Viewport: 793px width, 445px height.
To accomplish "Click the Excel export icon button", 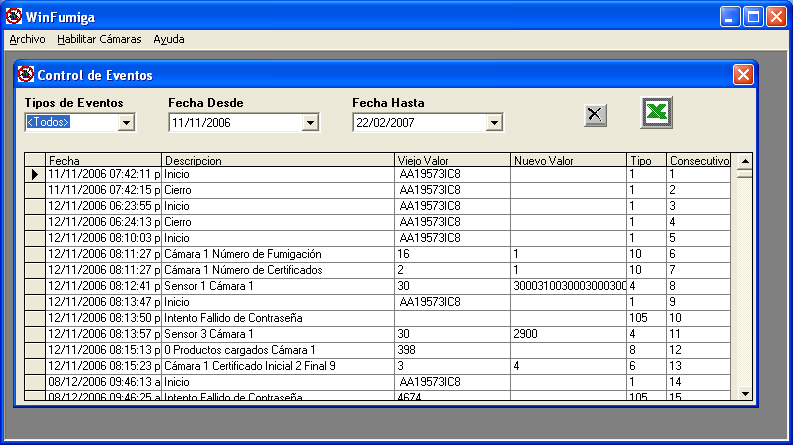I will pyautogui.click(x=656, y=112).
